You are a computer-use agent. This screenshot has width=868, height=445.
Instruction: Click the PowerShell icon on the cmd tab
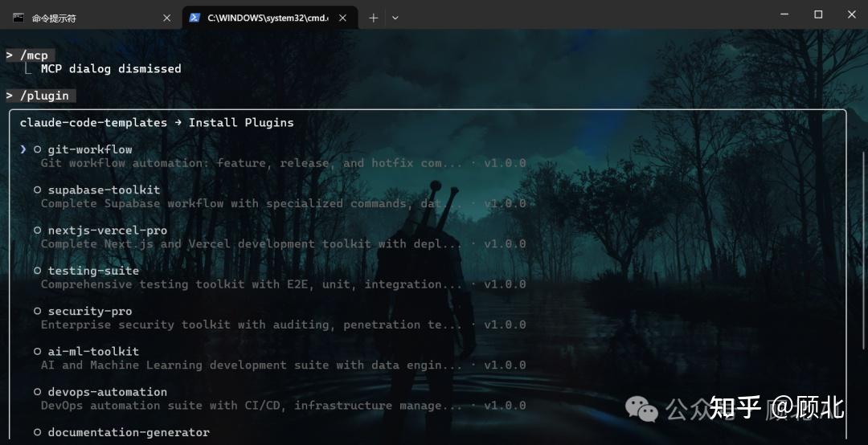194,18
